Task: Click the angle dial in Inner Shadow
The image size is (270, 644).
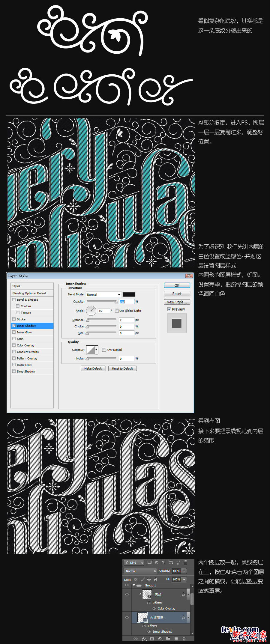Action: (91, 311)
